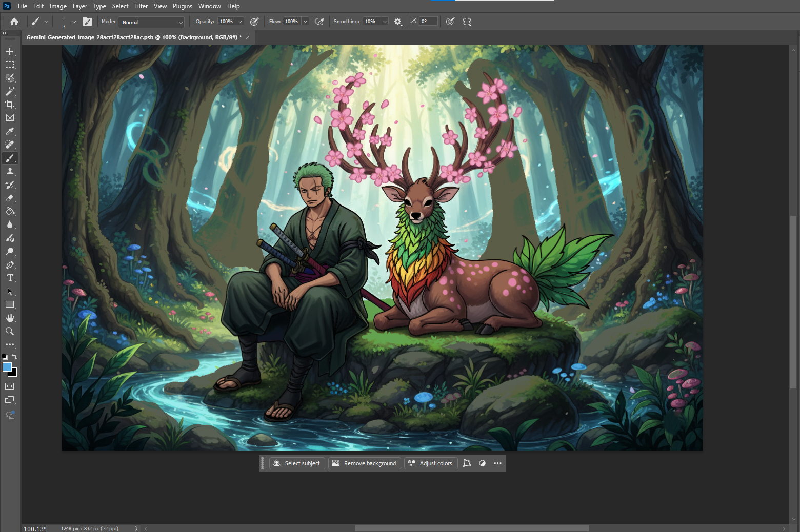This screenshot has width=800, height=532.
Task: Open the blending Mode dropdown
Action: coord(151,22)
